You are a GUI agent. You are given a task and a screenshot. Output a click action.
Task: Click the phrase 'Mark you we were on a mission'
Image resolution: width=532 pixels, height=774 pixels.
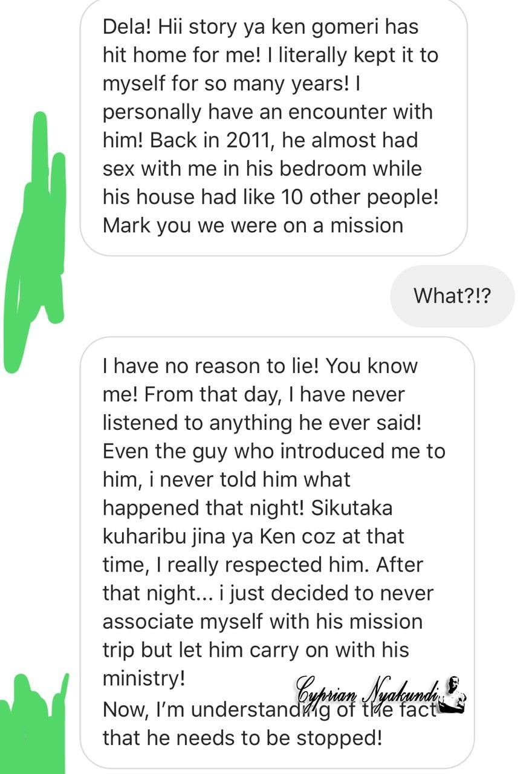253,225
